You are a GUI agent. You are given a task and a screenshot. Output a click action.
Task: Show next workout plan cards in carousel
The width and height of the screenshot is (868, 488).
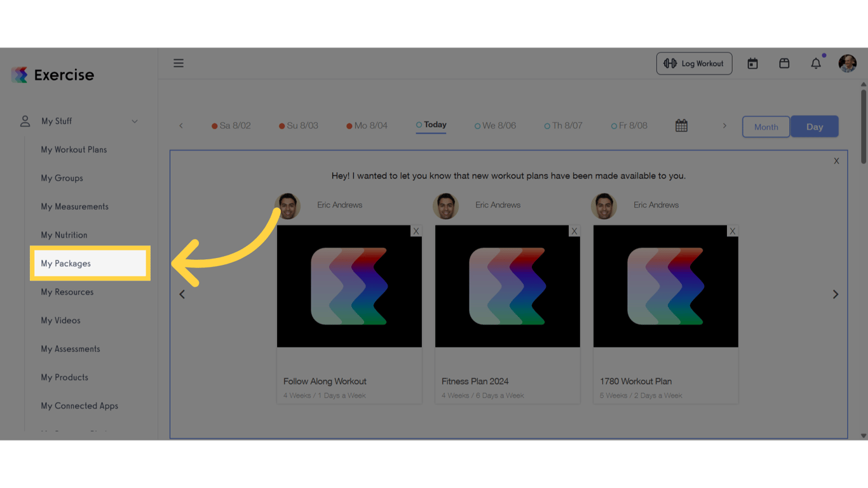pos(836,294)
